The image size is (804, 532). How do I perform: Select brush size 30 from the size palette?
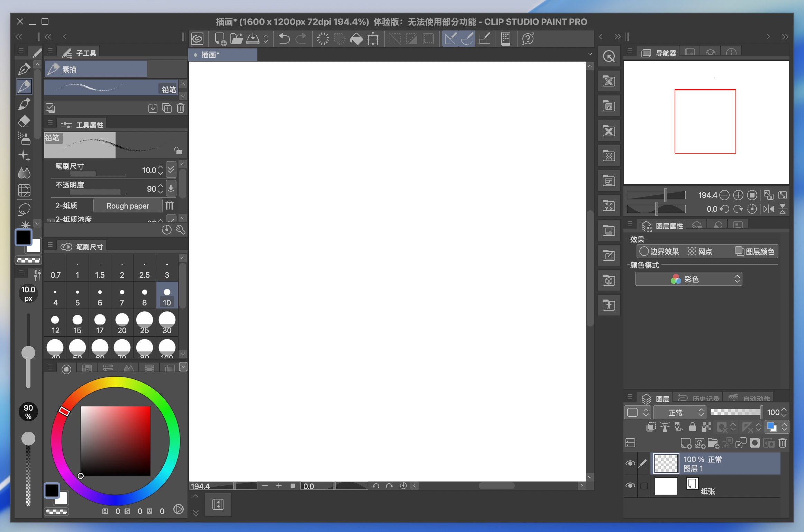167,323
